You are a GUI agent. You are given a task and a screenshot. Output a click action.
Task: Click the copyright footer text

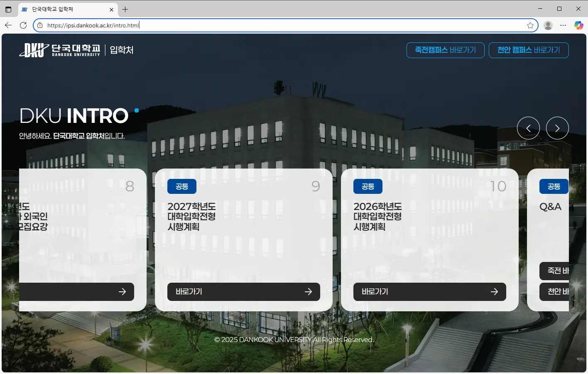click(294, 340)
